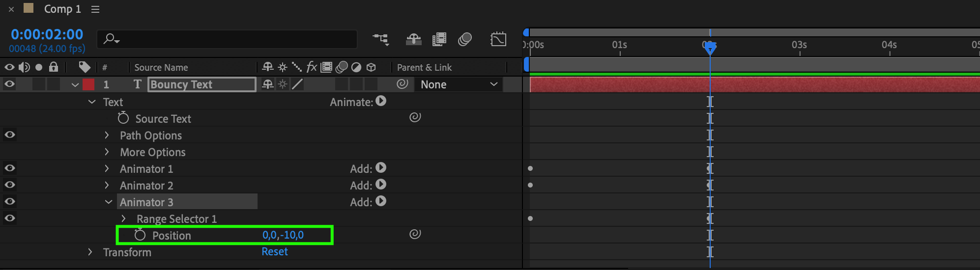Click Add arrow button for Animator 3

[381, 201]
